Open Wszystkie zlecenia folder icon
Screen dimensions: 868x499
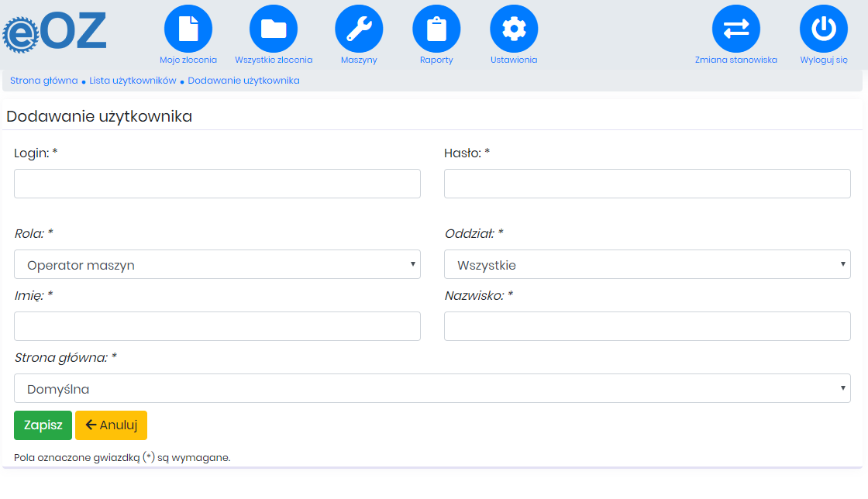pyautogui.click(x=274, y=29)
